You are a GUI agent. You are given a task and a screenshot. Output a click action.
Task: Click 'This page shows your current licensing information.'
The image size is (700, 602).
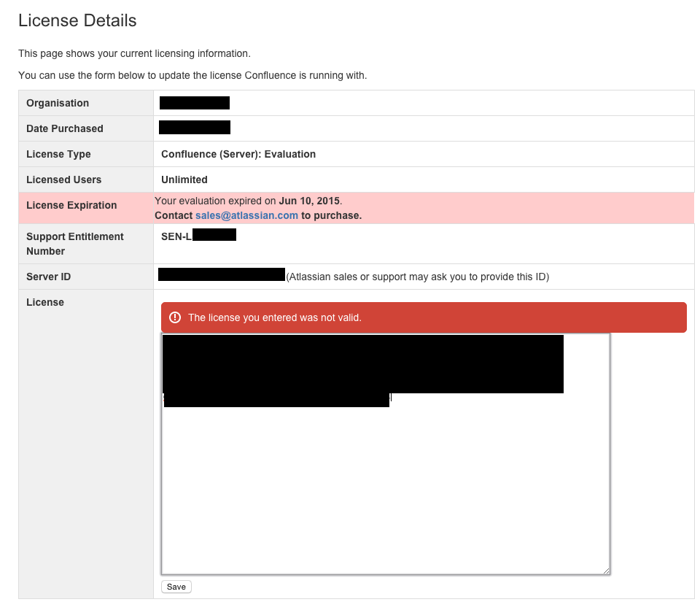tap(134, 53)
